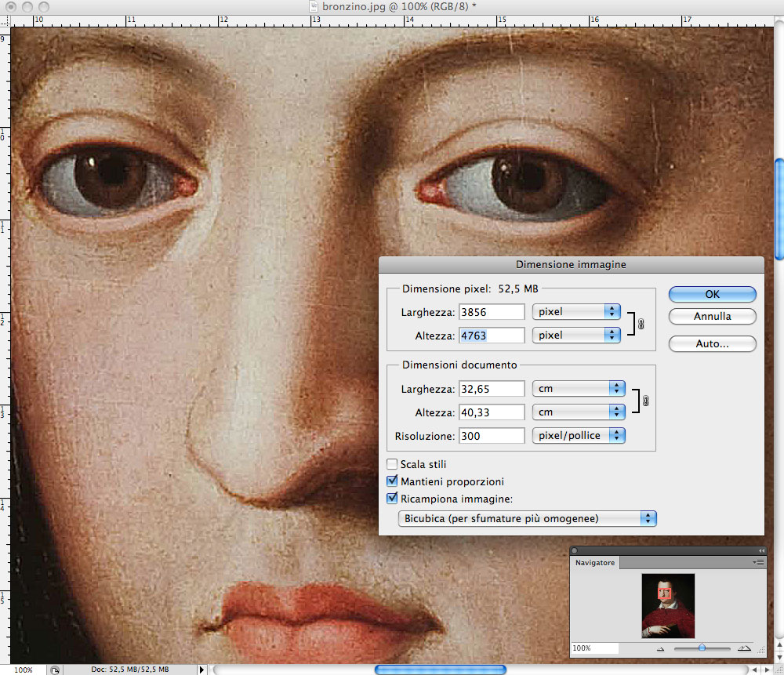
Task: Click the 'Dimensioni documento' group label
Action: [x=459, y=365]
